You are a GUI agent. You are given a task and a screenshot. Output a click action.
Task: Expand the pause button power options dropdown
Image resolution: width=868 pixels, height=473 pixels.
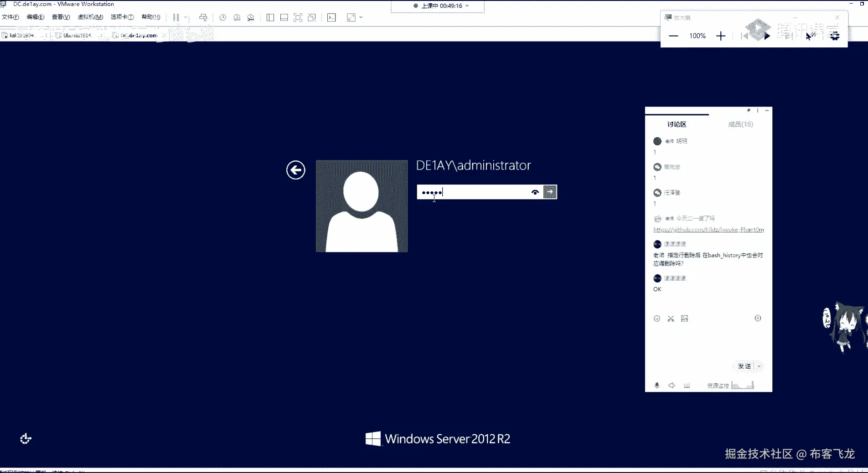click(186, 18)
